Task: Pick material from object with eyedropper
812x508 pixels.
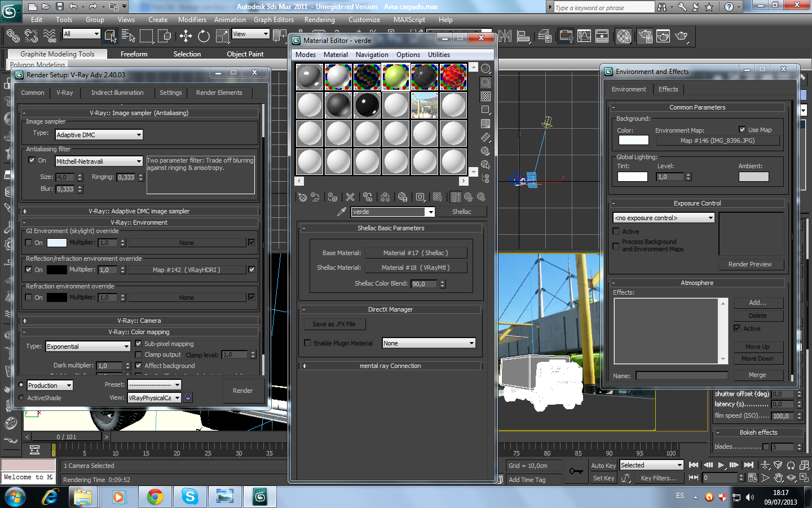Action: (341, 212)
